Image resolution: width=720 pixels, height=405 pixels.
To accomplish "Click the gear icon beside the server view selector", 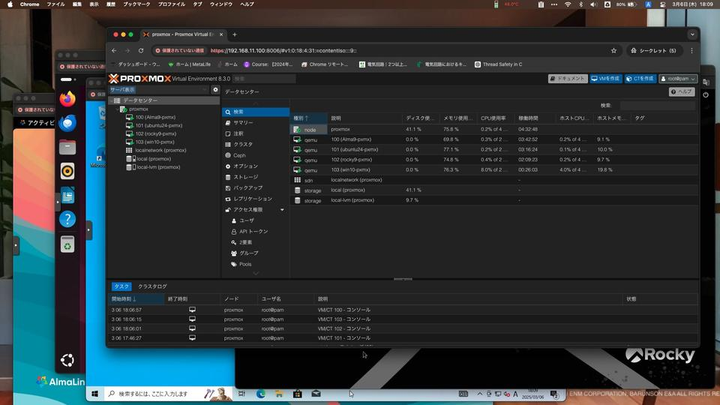I will (x=215, y=90).
